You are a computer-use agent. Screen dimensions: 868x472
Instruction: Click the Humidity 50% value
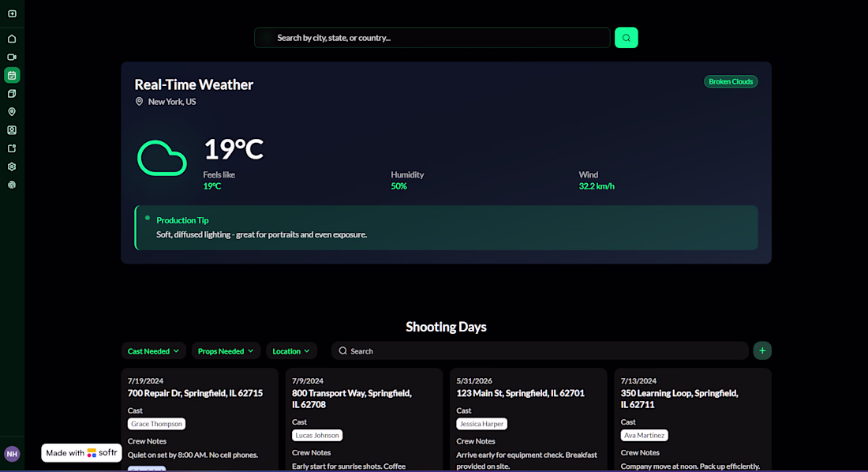pyautogui.click(x=398, y=187)
